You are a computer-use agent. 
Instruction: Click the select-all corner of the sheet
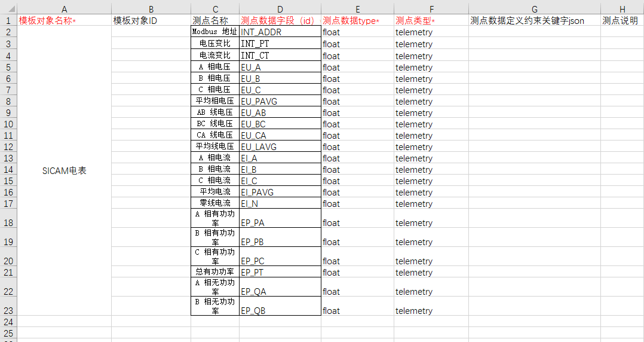coord(8,9)
